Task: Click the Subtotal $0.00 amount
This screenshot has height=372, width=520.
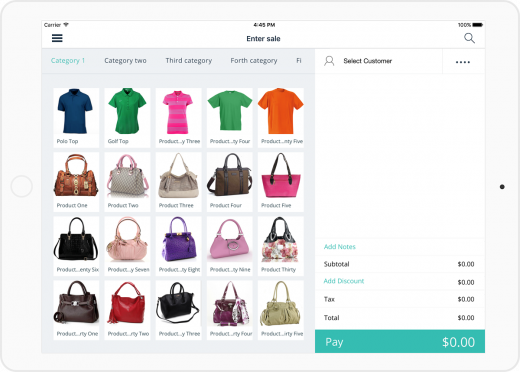Action: click(x=466, y=264)
